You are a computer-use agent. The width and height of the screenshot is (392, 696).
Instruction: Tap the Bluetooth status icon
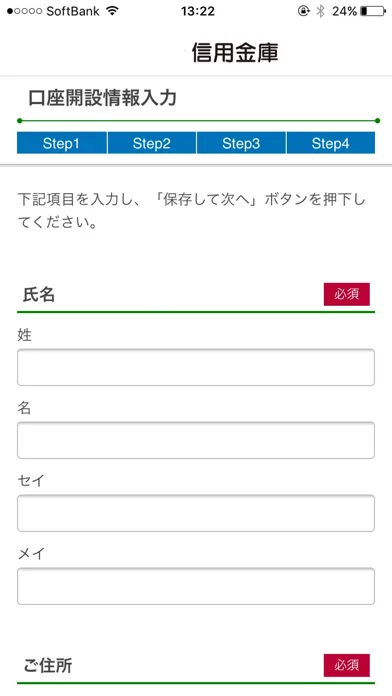click(x=321, y=12)
